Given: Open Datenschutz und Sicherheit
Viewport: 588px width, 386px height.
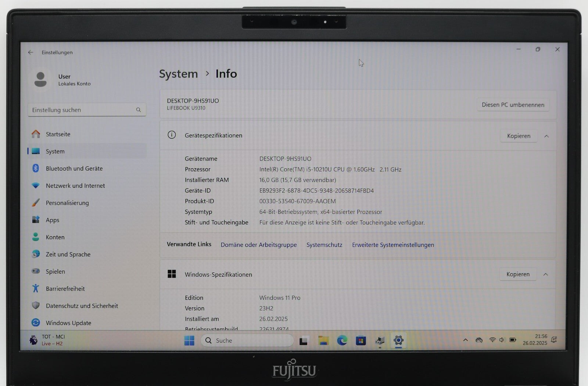Looking at the screenshot, I should pos(82,306).
